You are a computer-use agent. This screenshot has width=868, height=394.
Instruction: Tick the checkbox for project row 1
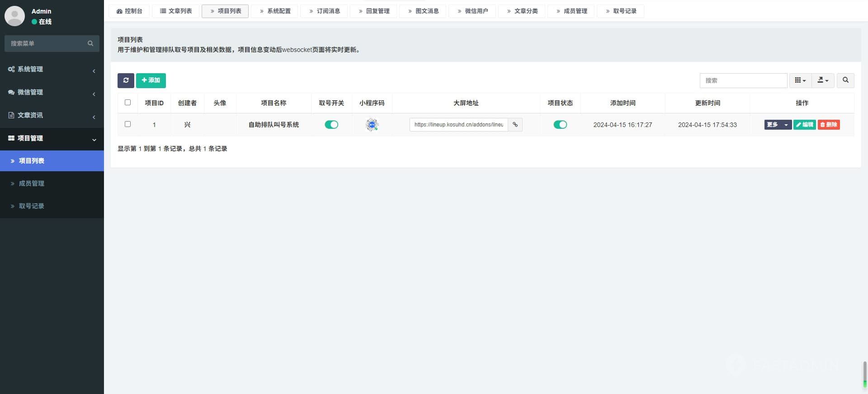[127, 124]
